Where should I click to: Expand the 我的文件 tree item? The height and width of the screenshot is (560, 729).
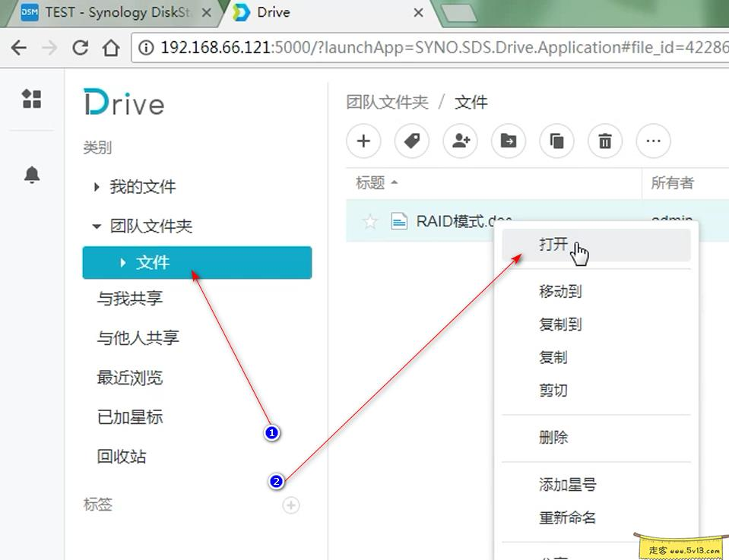(x=96, y=186)
